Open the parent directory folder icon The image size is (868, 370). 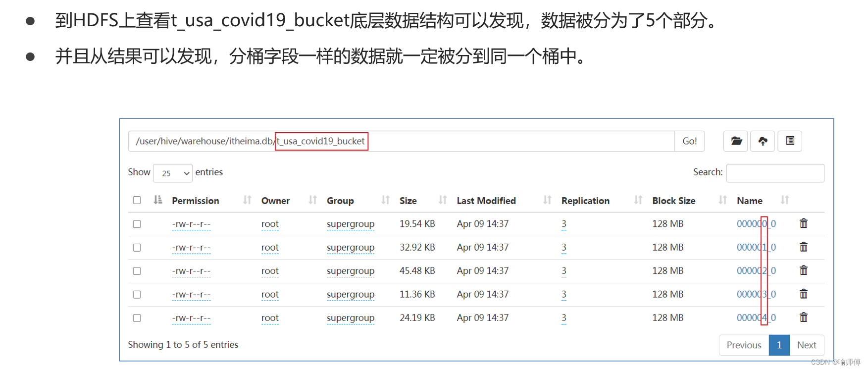tap(736, 141)
